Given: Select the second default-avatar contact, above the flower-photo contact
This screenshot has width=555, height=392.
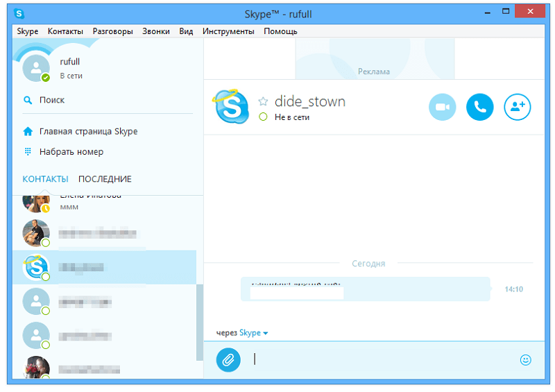Looking at the screenshot, I should coord(105,336).
